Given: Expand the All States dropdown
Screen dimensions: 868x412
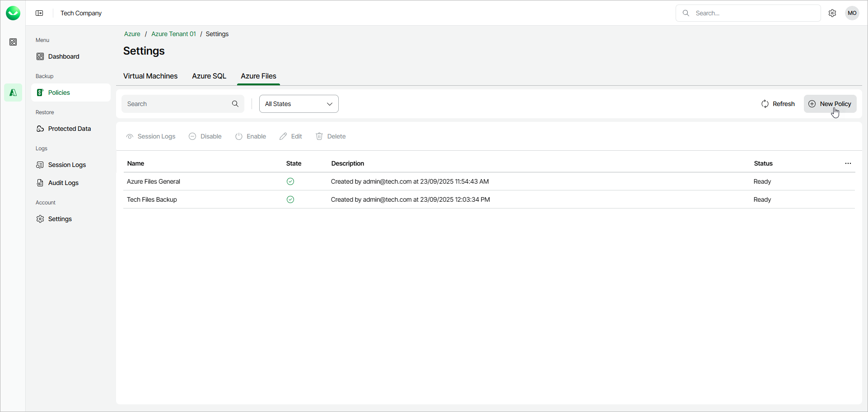Looking at the screenshot, I should click(299, 104).
